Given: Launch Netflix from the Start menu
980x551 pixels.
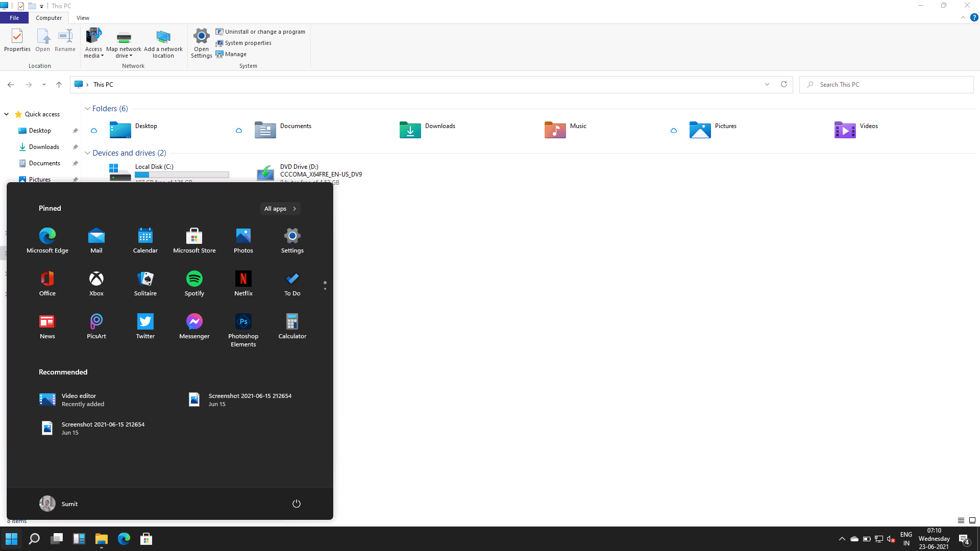Looking at the screenshot, I should [x=243, y=283].
